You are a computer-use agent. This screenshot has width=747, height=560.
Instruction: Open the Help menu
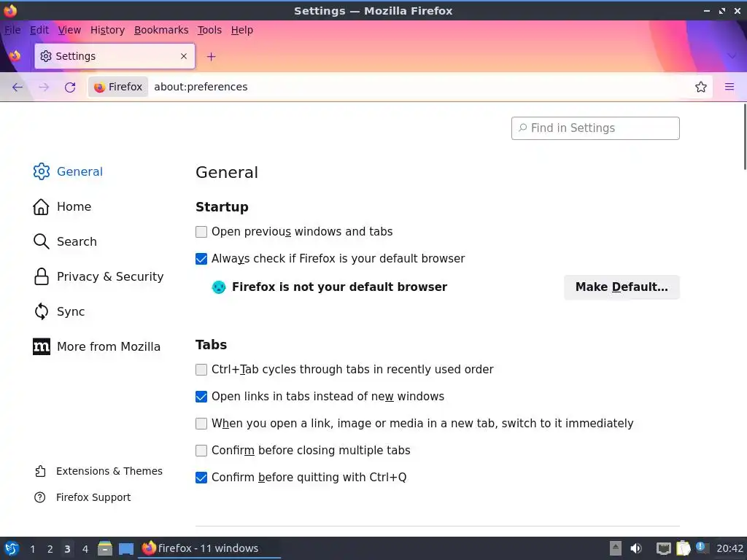point(242,30)
